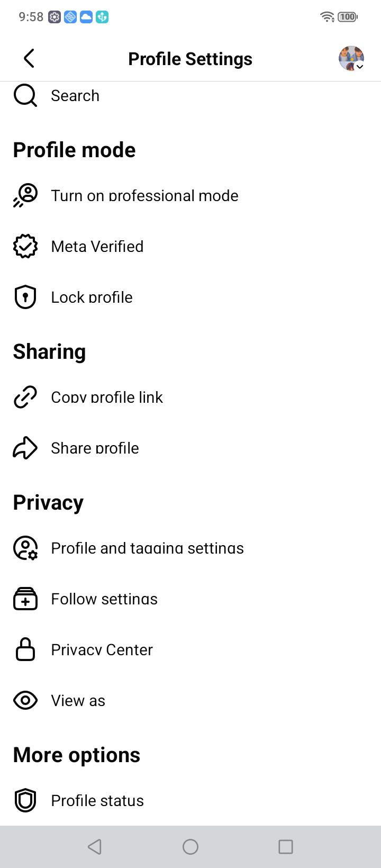This screenshot has width=381, height=868.
Task: Tap the share arrow icon
Action: [25, 448]
